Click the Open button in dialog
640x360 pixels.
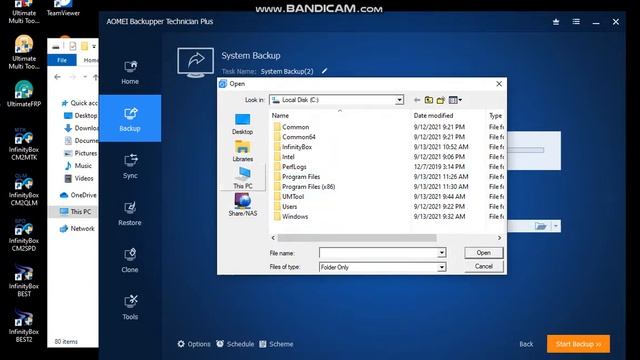tap(484, 253)
